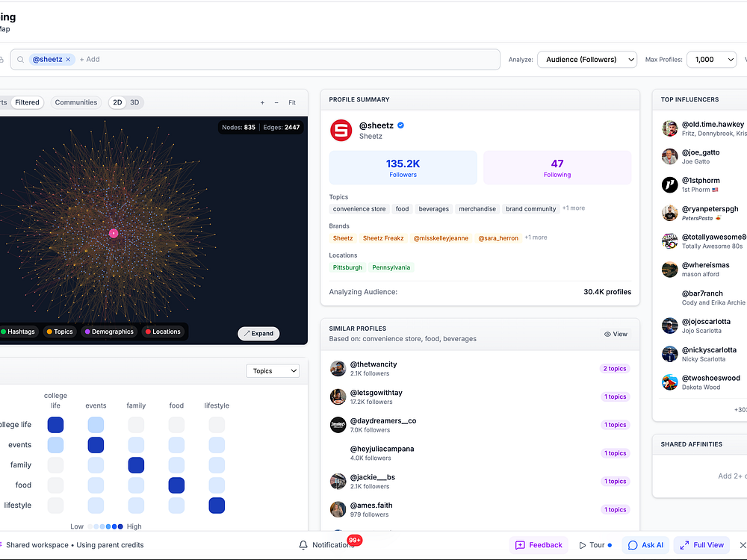Open @ames.faith avatar
747x560 pixels.
[338, 509]
